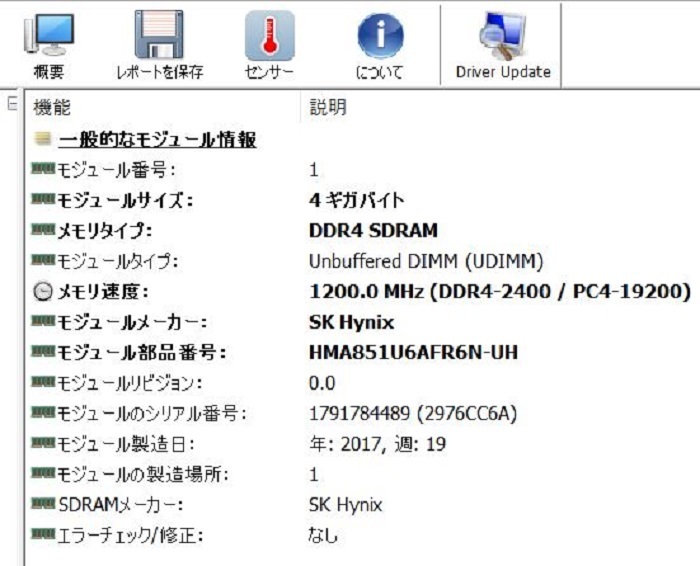
Task: Click the について blue info icon
Action: click(380, 36)
